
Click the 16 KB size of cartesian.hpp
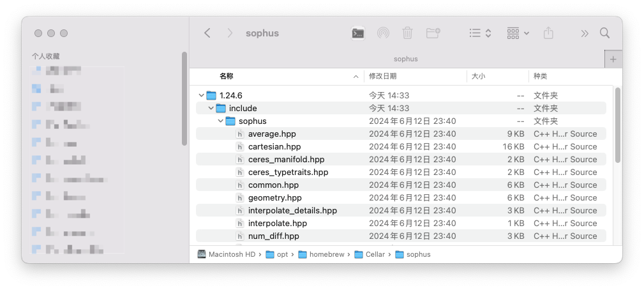513,147
